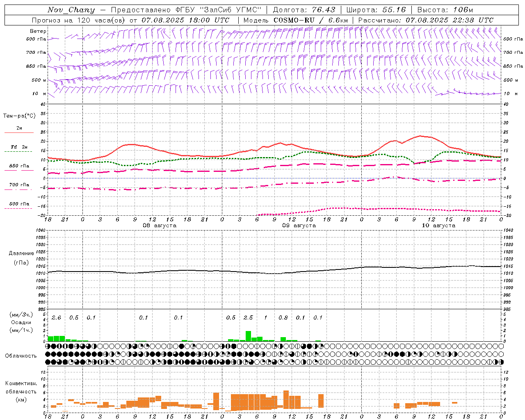
Task: Click the Осадки precipitation label
Action: (x=21, y=322)
